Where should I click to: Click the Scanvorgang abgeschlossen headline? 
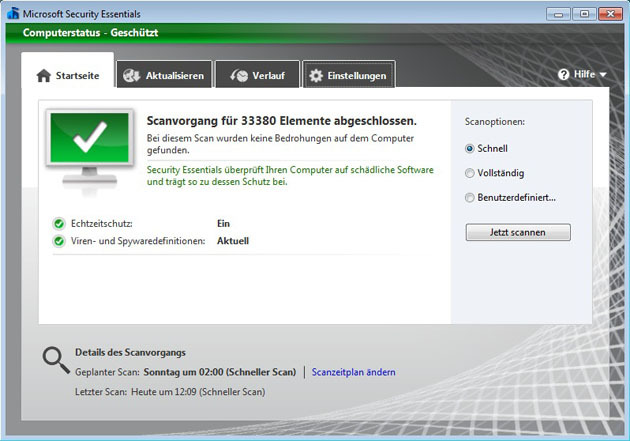pyautogui.click(x=282, y=121)
